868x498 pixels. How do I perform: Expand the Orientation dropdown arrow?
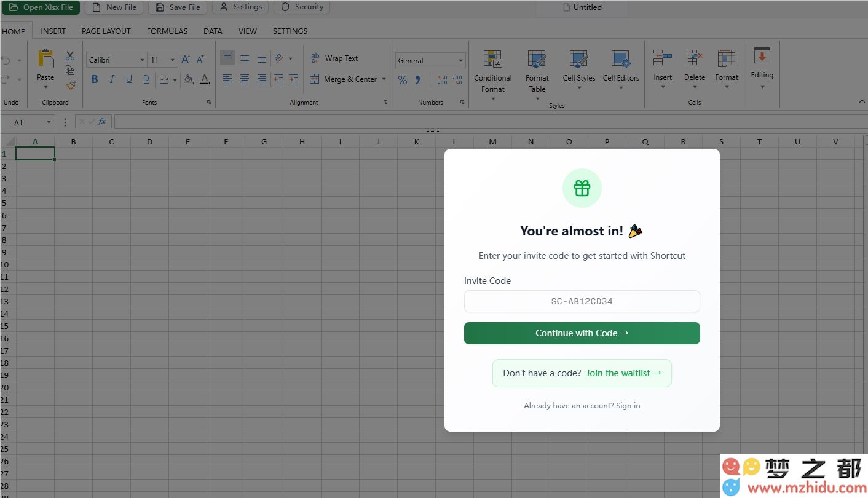291,58
